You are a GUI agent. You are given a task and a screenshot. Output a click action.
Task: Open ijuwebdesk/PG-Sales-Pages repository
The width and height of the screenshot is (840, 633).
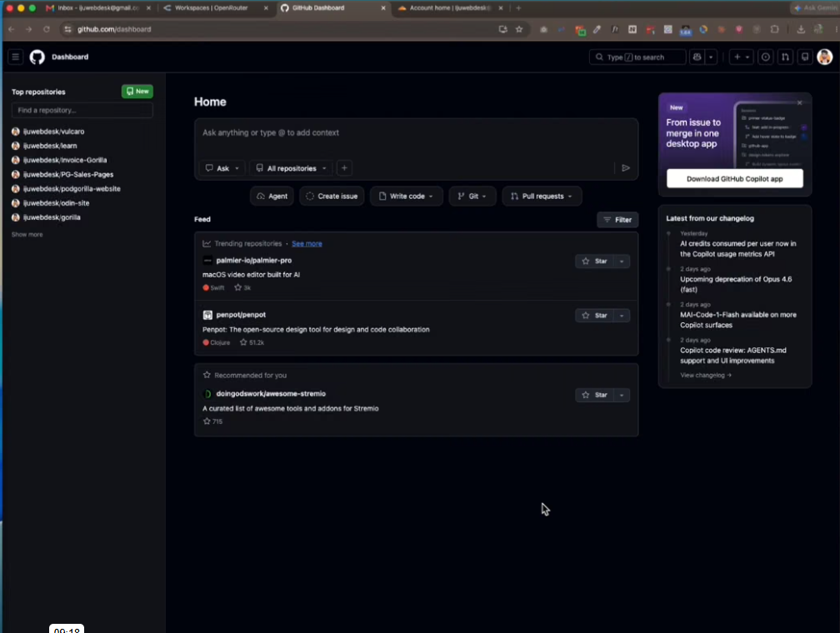[x=68, y=175]
